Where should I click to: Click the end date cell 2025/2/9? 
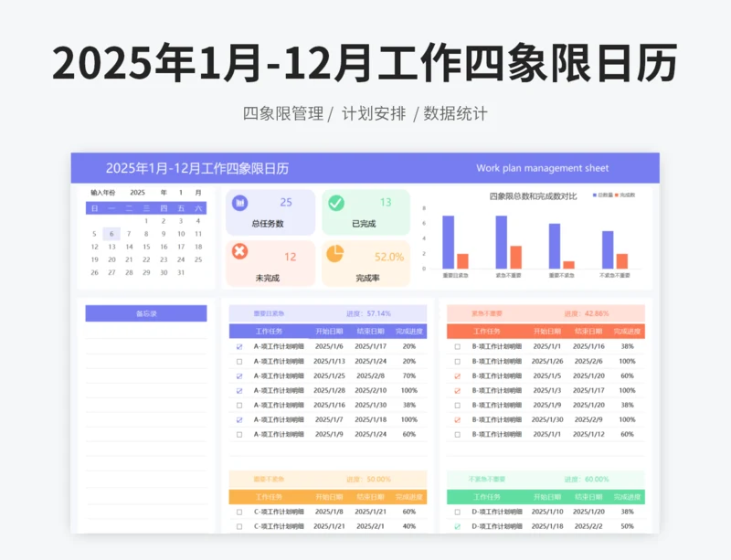click(x=588, y=419)
